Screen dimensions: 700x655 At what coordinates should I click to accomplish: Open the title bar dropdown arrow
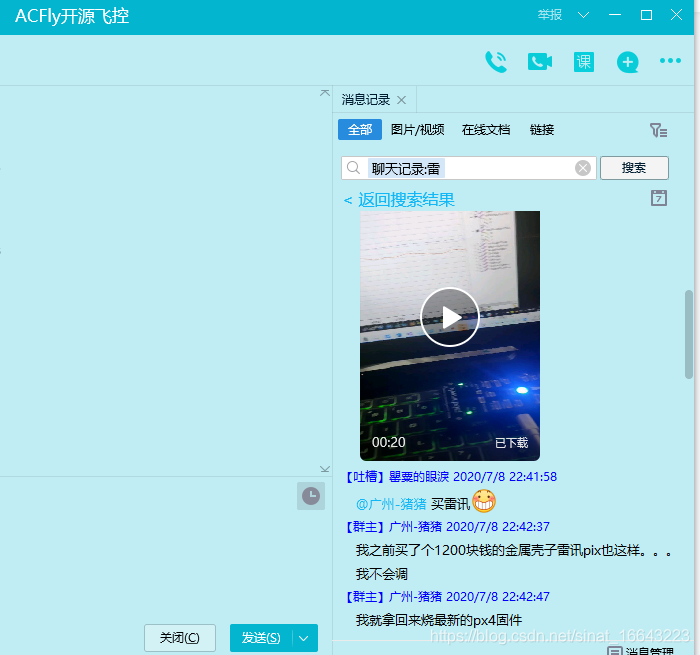pyautogui.click(x=583, y=16)
